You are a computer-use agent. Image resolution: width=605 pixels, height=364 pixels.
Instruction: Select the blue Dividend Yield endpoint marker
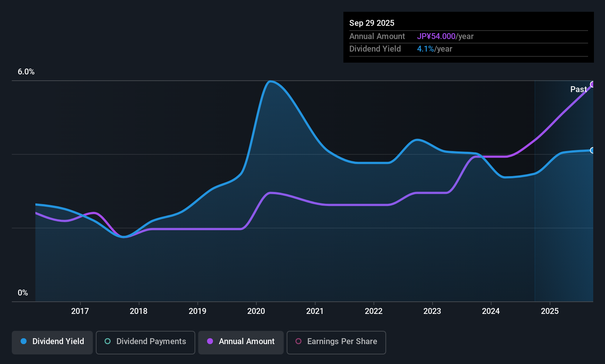[592, 150]
